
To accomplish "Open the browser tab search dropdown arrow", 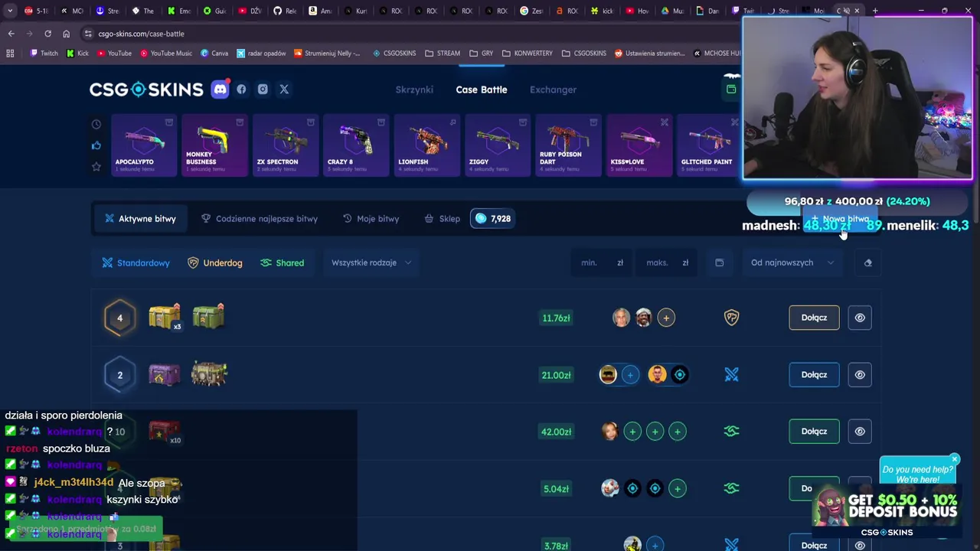I will tap(10, 11).
